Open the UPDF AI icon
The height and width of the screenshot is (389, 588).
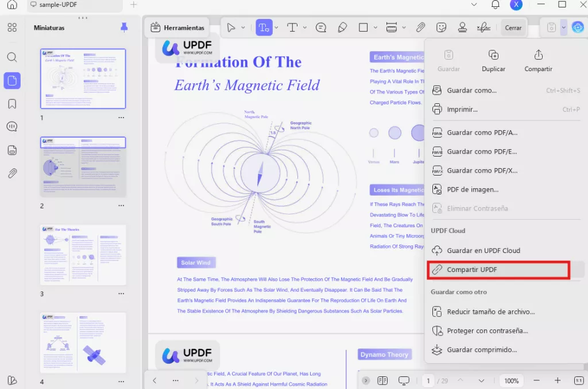pos(578,28)
